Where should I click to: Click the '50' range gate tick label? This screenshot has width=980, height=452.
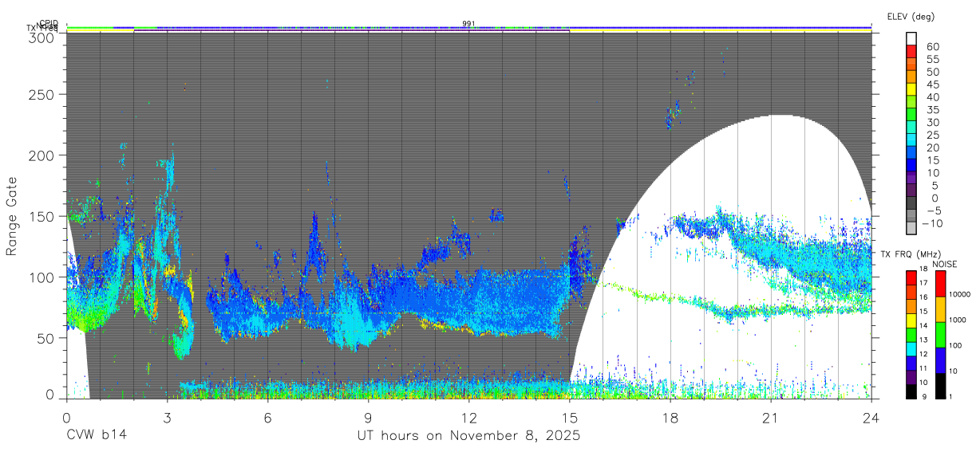(45, 338)
